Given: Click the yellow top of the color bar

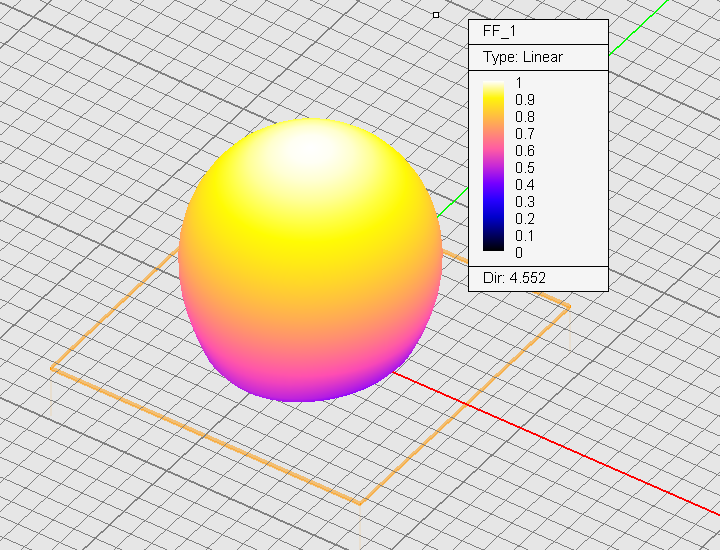Looking at the screenshot, I should point(494,90).
